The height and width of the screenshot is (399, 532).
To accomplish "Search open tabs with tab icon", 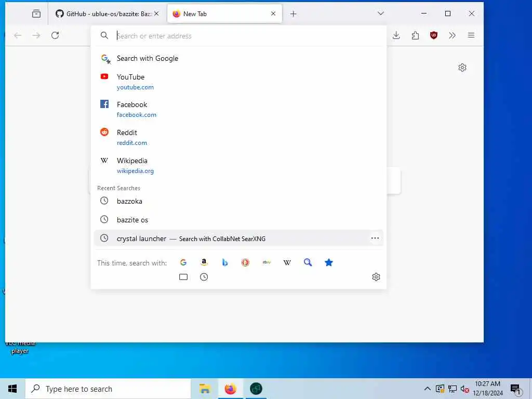I will coord(183,277).
